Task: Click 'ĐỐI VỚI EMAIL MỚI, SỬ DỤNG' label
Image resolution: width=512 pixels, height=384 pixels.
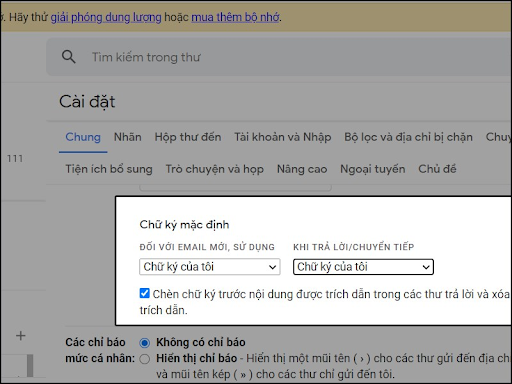Action: click(x=207, y=247)
